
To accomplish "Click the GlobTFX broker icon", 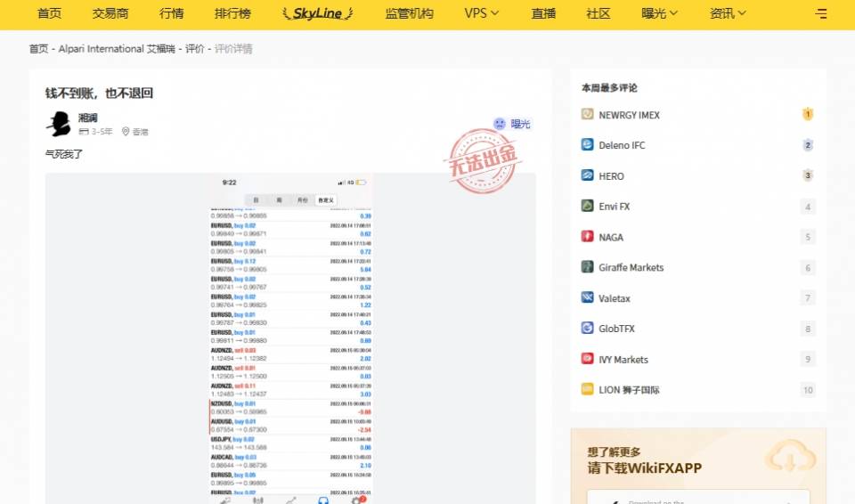I will coord(587,328).
